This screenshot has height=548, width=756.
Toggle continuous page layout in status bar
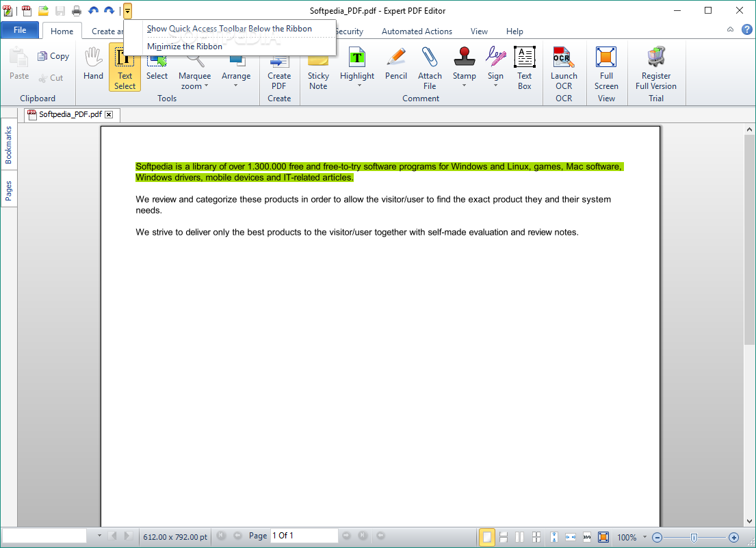[x=504, y=537]
